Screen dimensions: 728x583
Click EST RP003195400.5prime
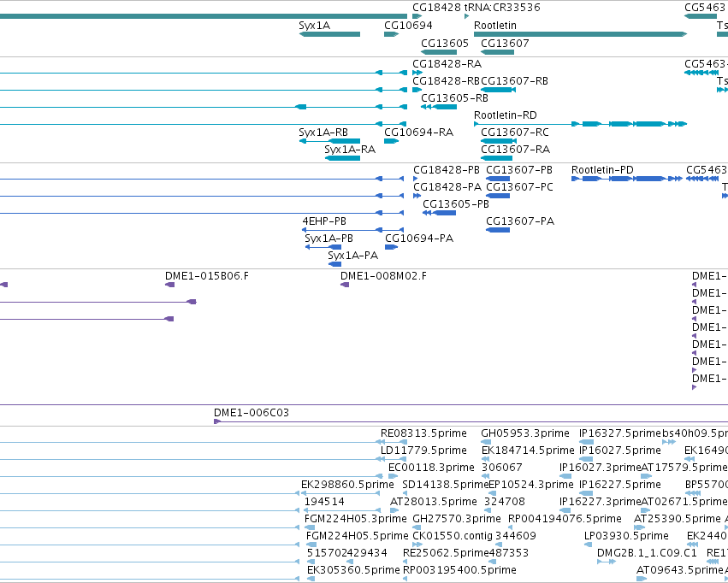click(x=459, y=570)
